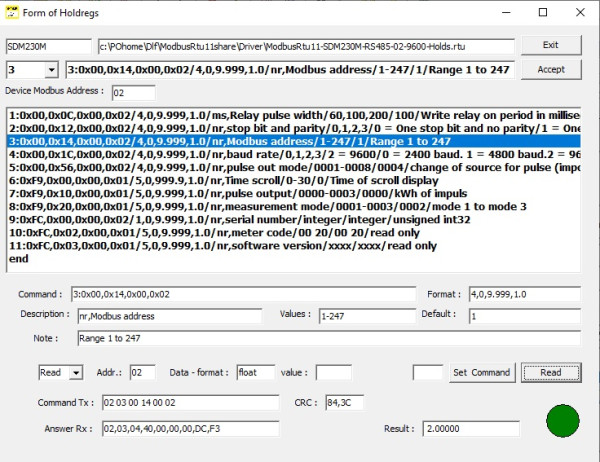Viewport: 600px width, 462px height.
Task: Click the Read button
Action: [551, 372]
